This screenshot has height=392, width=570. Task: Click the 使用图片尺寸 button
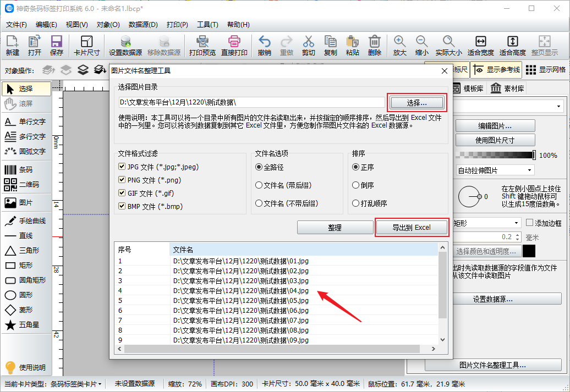pyautogui.click(x=495, y=140)
